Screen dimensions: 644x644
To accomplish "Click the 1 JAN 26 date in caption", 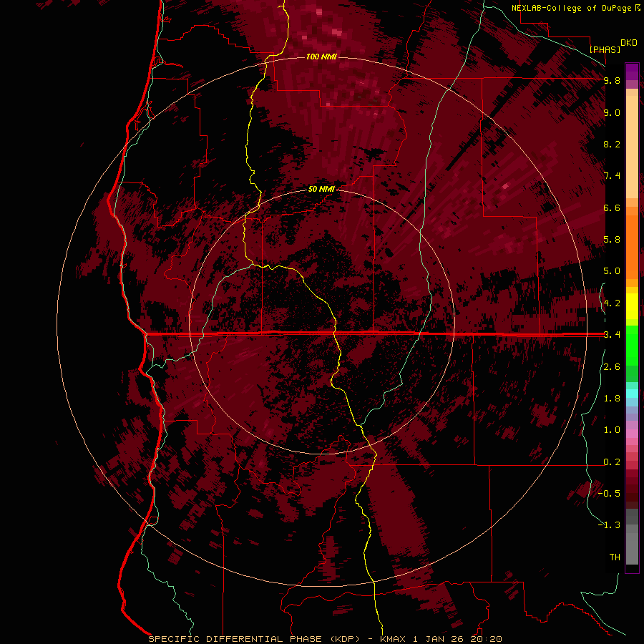I will click(x=438, y=639).
